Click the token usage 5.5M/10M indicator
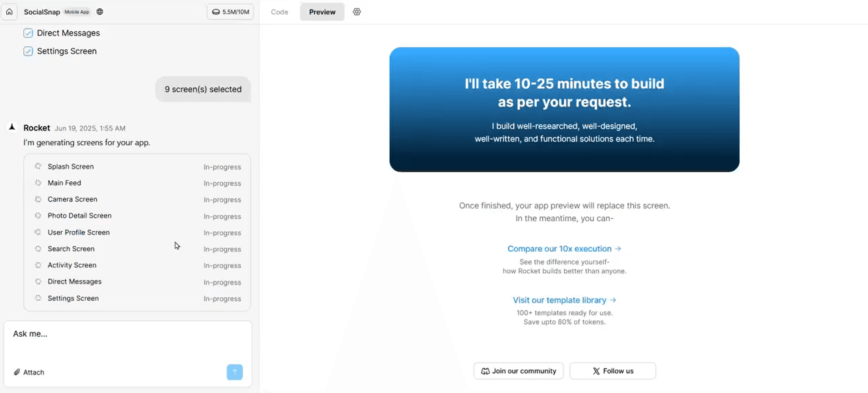The image size is (868, 393). (231, 12)
